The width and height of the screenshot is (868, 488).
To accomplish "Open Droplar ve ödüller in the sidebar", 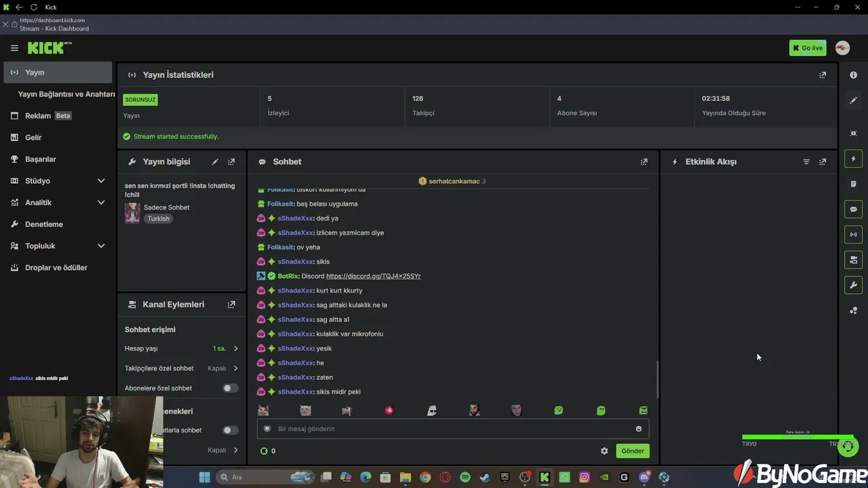I will point(58,268).
